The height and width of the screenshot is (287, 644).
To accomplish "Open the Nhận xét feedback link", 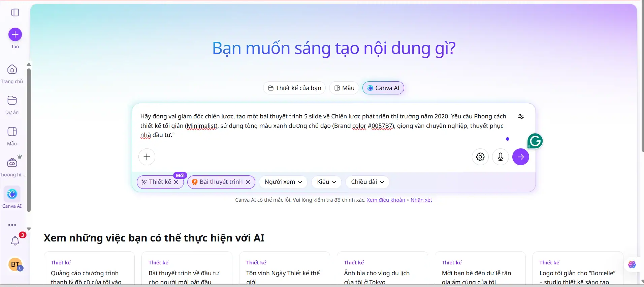I will [421, 200].
